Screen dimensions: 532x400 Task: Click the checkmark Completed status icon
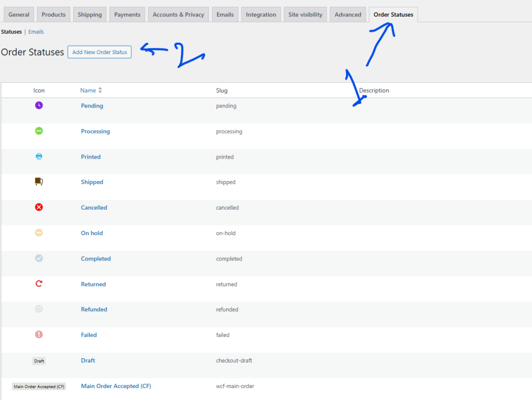tap(39, 259)
